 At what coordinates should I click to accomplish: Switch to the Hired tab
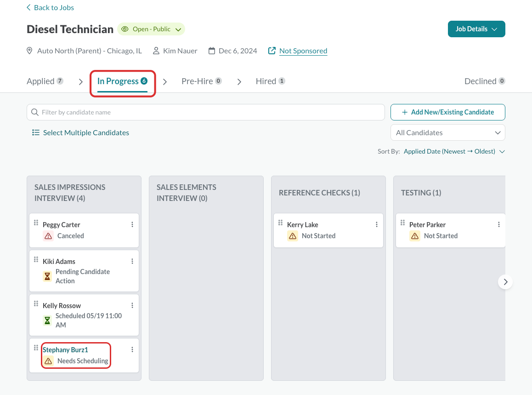point(271,81)
